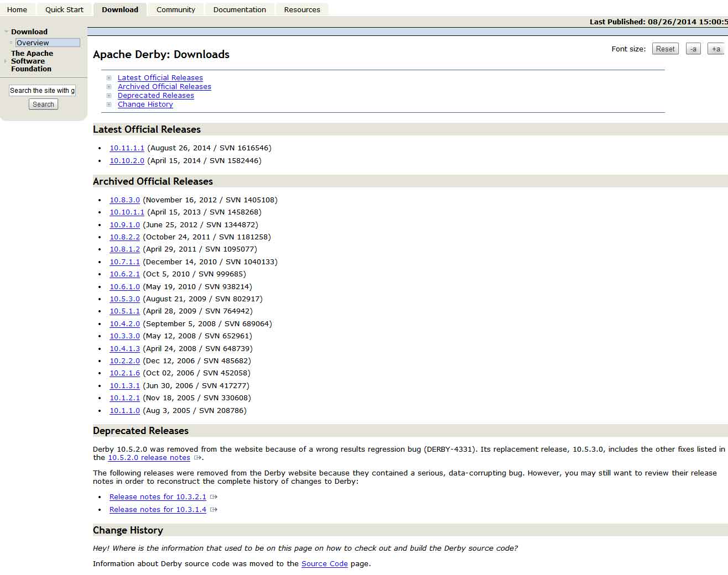Reset the font size
The image size is (728, 575).
pos(665,49)
